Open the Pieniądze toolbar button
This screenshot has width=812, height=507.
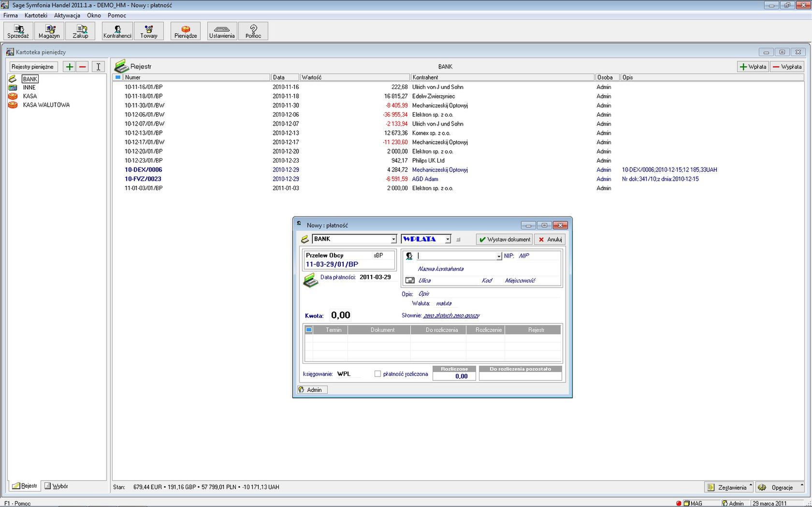186,31
